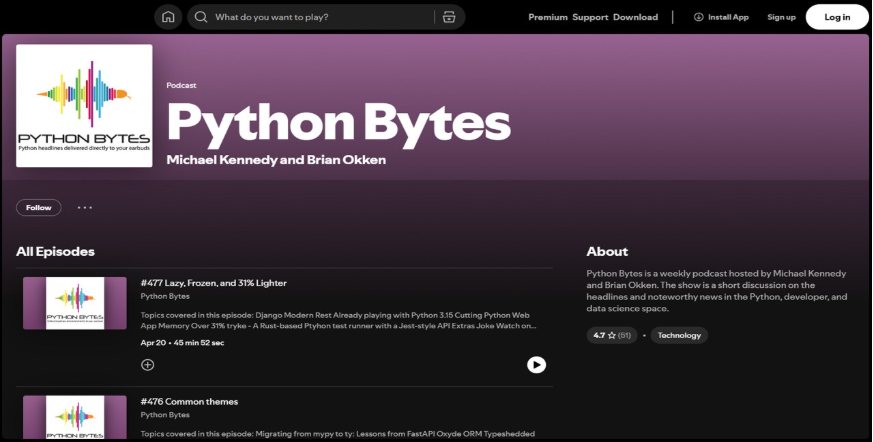The height and width of the screenshot is (442, 873).
Task: Click the 'About' heading
Action: coord(607,252)
